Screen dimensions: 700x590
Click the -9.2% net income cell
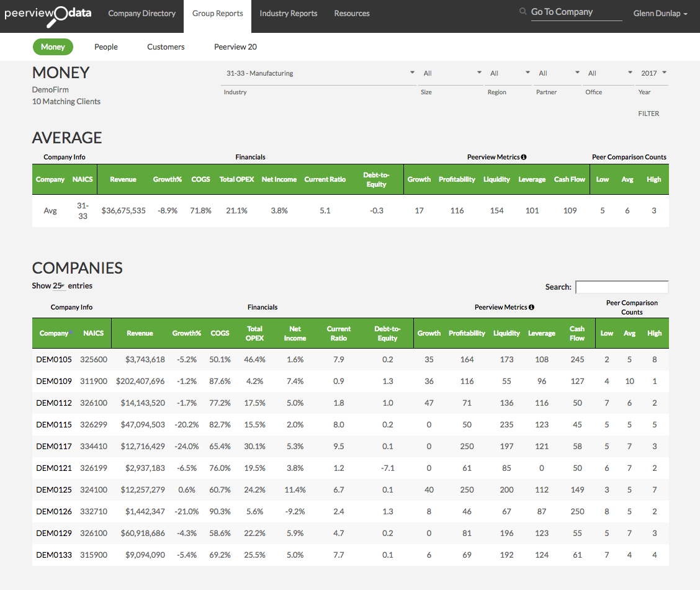pyautogui.click(x=295, y=511)
